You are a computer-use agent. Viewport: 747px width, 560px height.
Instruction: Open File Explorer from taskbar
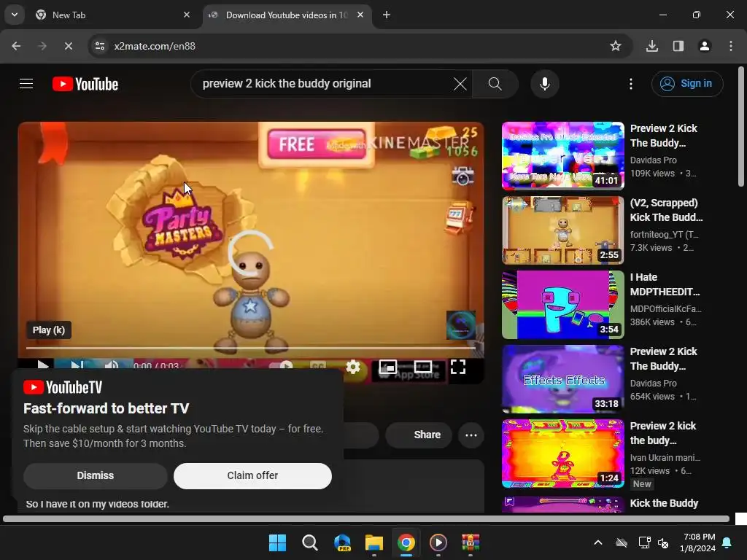coord(374,542)
